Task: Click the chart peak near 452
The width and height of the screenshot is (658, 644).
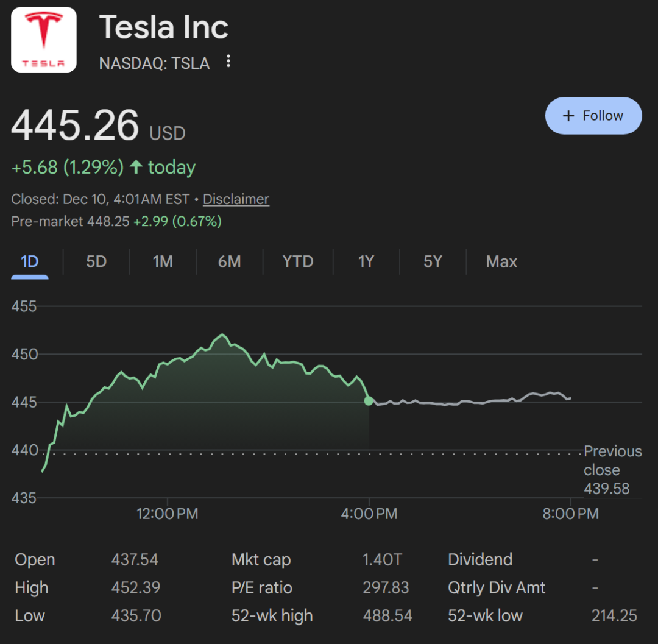Action: pos(223,334)
